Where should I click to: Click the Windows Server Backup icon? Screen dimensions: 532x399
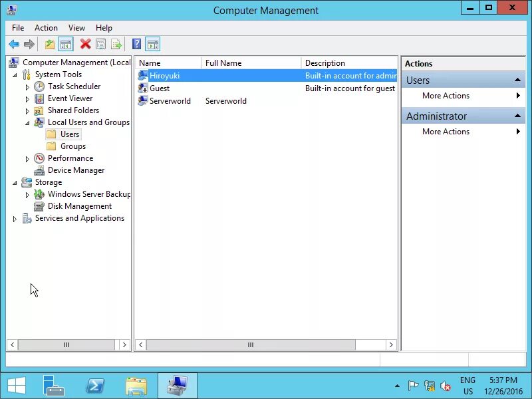39,194
